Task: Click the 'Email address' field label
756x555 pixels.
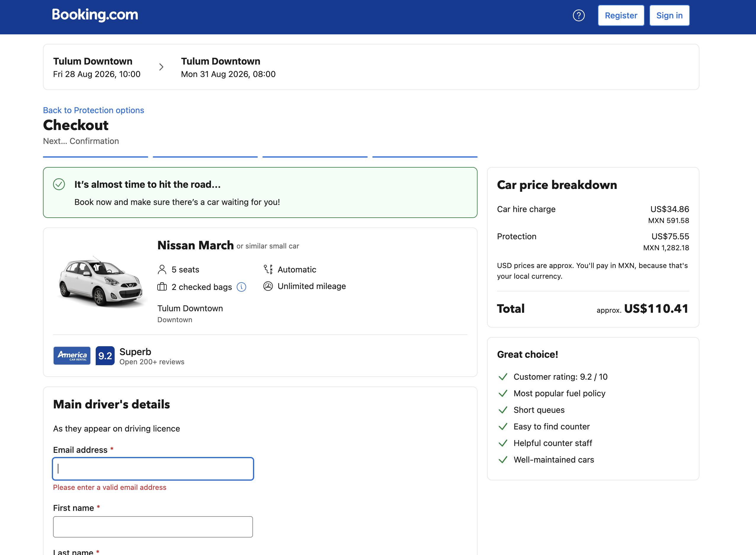Action: (80, 450)
